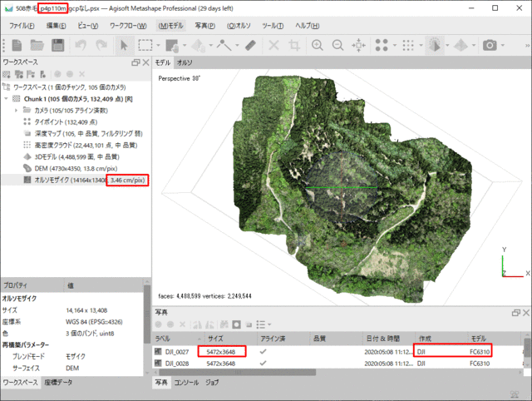Open the (O)オルソ menu
This screenshot has height=401, width=532.
click(239, 26)
